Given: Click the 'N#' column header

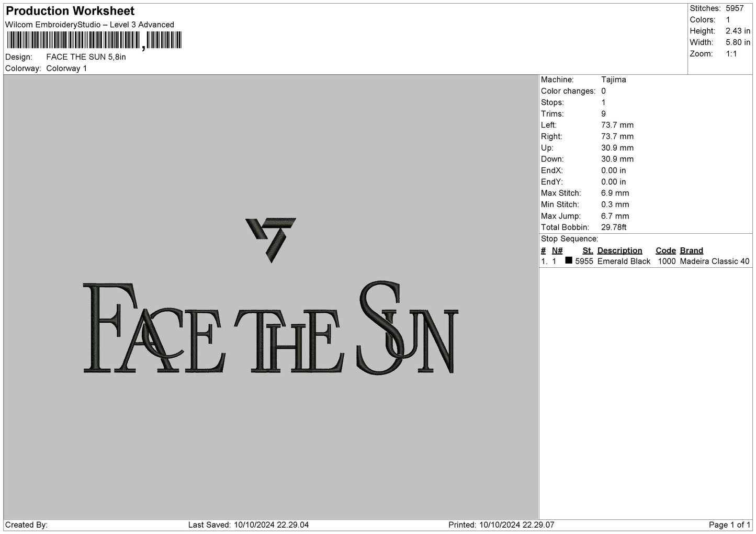Looking at the screenshot, I should (x=557, y=251).
